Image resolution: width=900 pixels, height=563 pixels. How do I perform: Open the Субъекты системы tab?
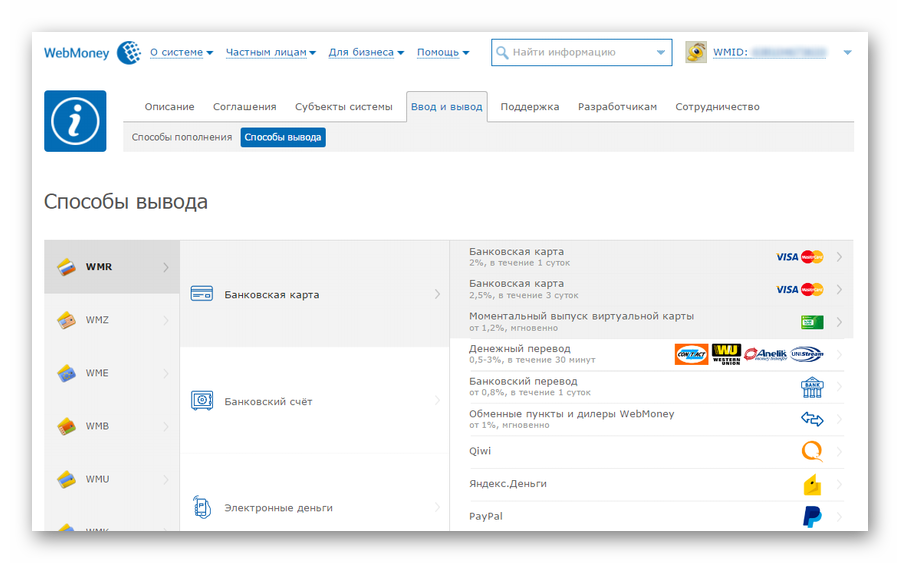pyautogui.click(x=344, y=107)
